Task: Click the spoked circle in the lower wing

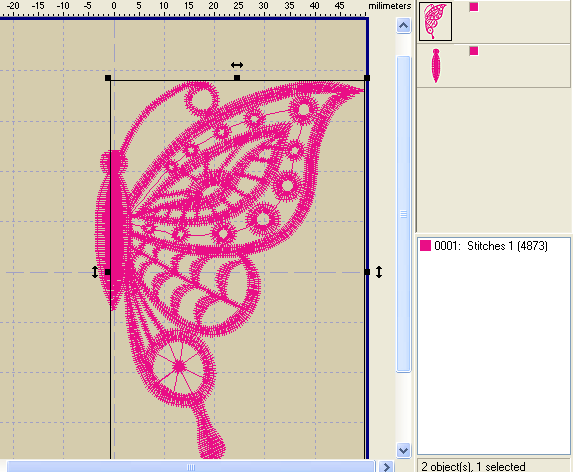Action: [179, 366]
